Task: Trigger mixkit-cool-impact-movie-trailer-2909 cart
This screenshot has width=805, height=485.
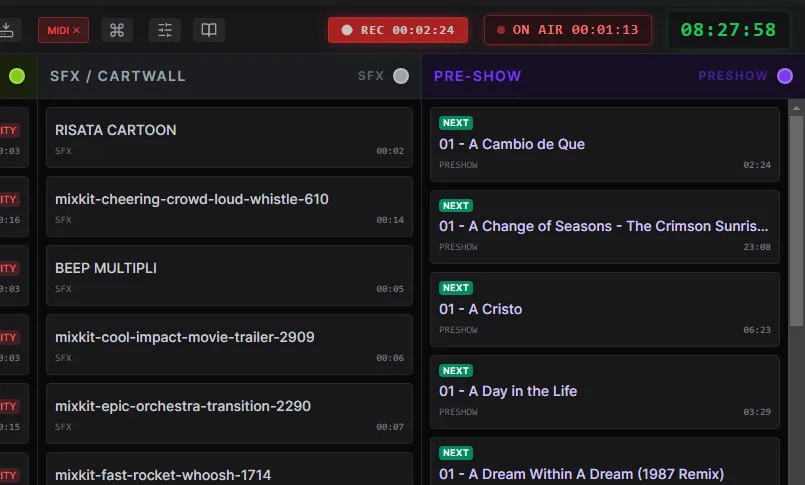Action: [229, 344]
